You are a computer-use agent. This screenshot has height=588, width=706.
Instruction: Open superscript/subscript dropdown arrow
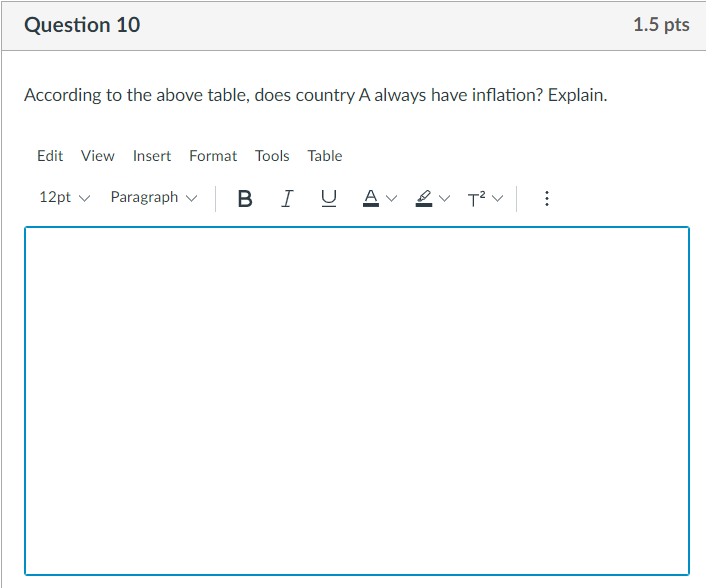coord(498,198)
